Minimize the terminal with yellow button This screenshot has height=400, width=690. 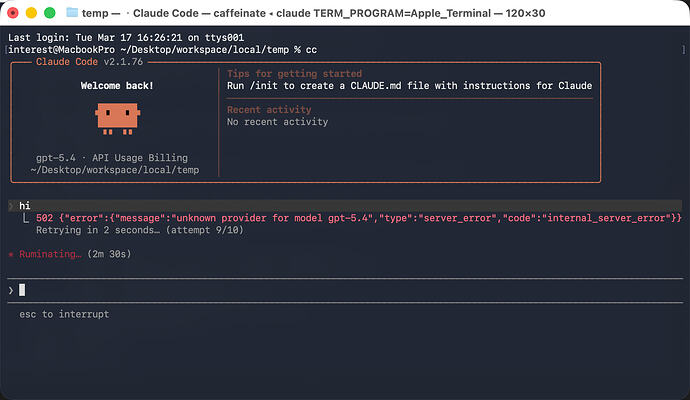(x=31, y=13)
